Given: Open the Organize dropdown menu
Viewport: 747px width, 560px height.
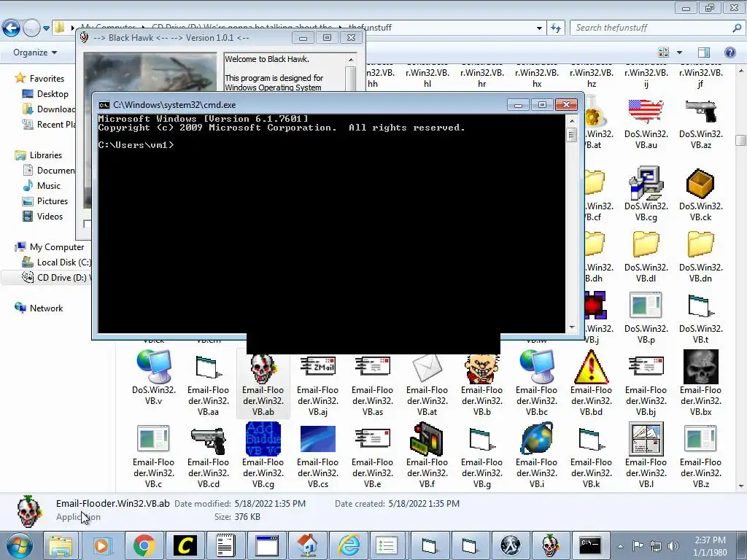Looking at the screenshot, I should point(35,52).
